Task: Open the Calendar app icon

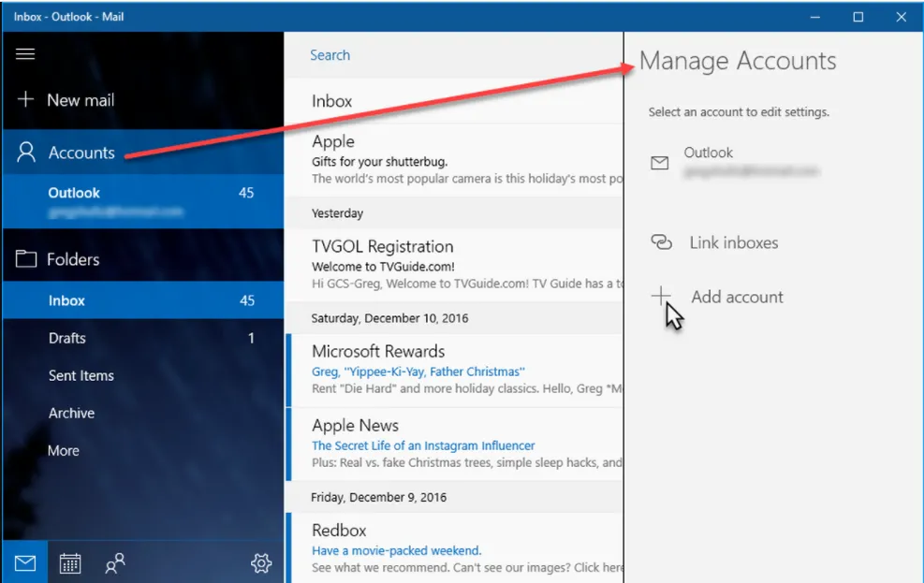Action: (x=70, y=563)
